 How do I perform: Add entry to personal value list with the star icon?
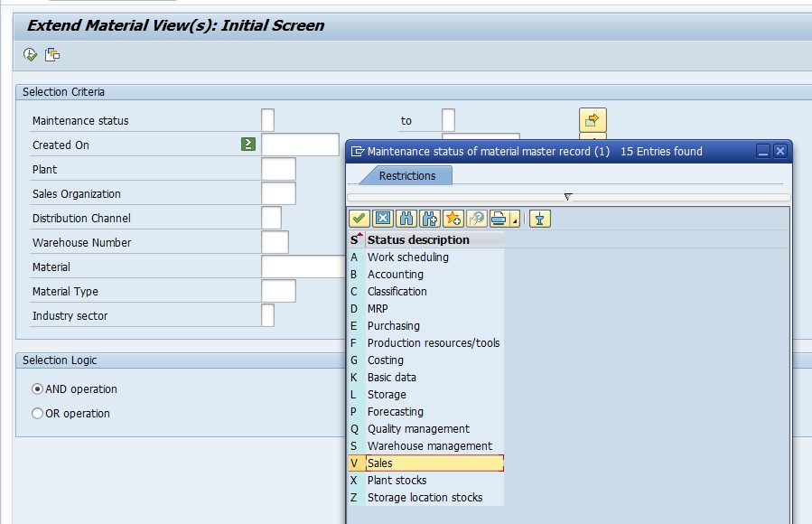pos(453,219)
